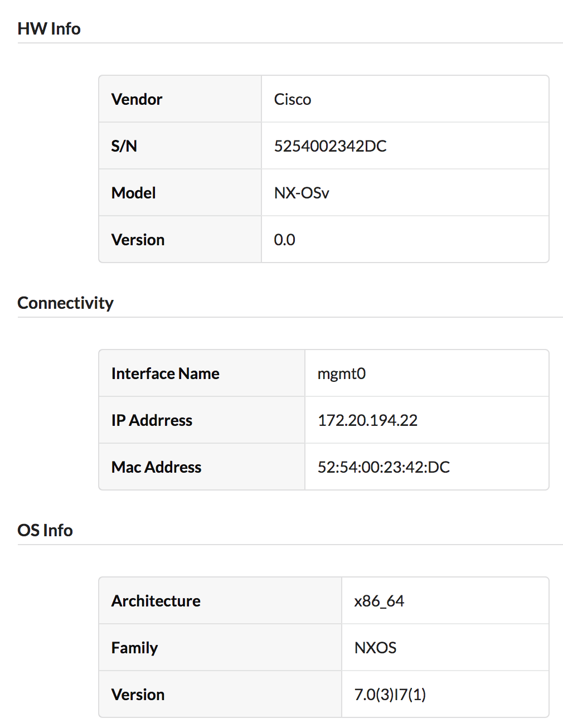Click the hardware version 0.0 value
This screenshot has height=728, width=563.
(x=284, y=240)
